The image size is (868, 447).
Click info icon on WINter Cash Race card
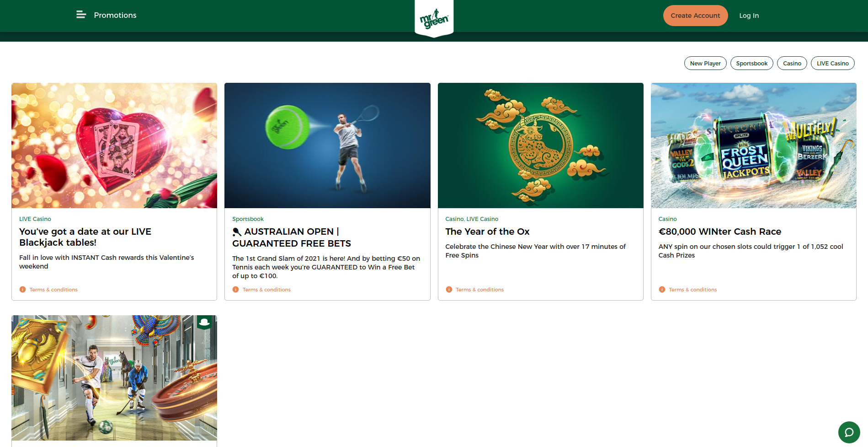[x=662, y=290]
